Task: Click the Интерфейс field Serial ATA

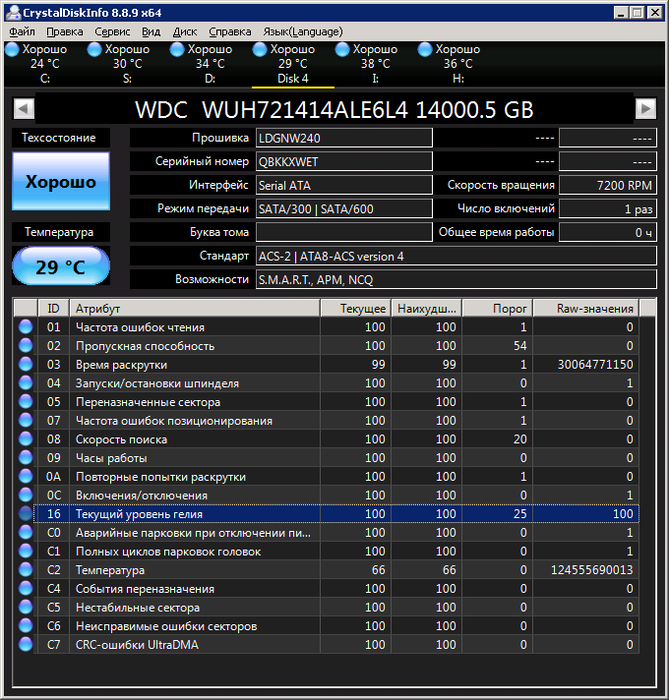Action: [344, 185]
